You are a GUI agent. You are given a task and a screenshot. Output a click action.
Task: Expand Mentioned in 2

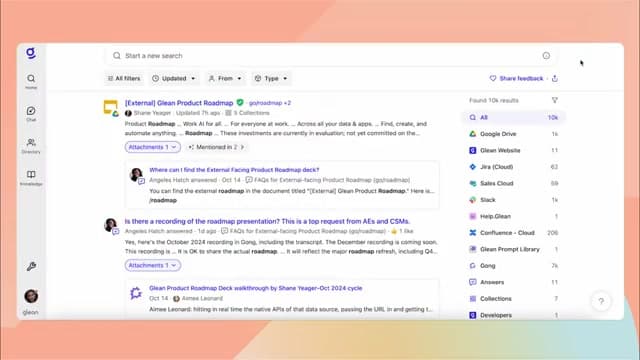tap(216, 147)
